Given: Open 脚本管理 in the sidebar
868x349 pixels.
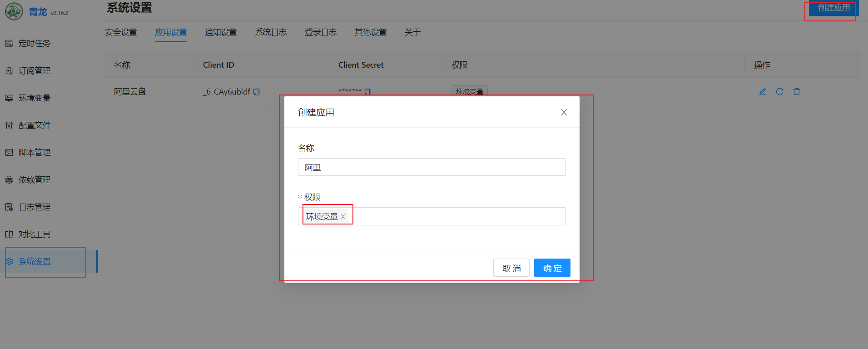Looking at the screenshot, I should coord(49,153).
